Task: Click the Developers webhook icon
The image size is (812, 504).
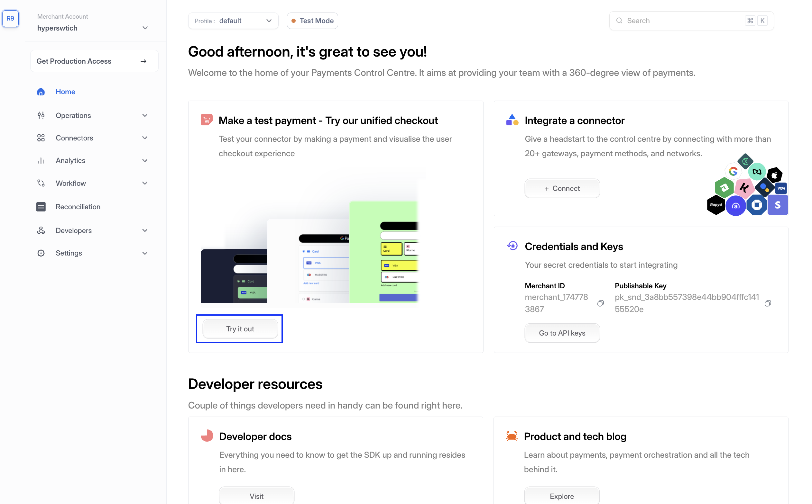Action: click(x=41, y=230)
